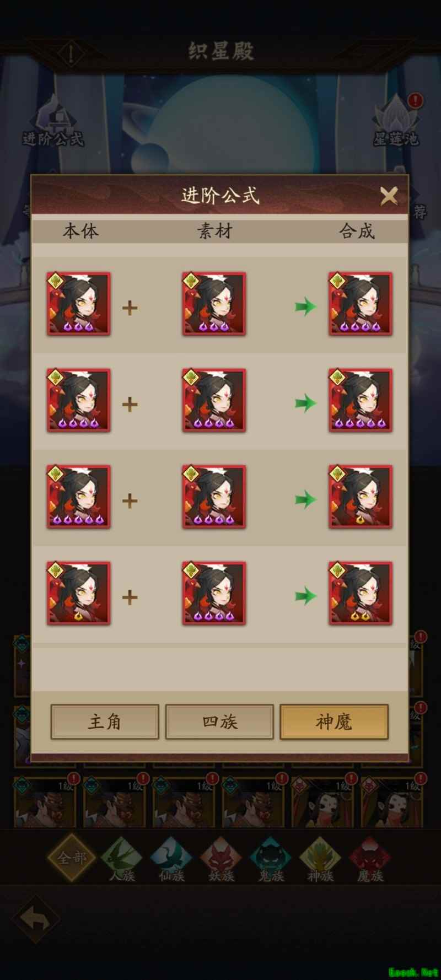The height and width of the screenshot is (980, 441).
Task: Select first hero card in bottom list
Action: pyautogui.click(x=45, y=802)
